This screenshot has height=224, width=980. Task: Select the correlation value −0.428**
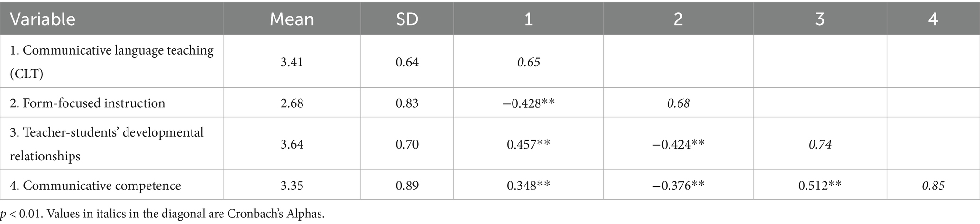[x=528, y=103]
